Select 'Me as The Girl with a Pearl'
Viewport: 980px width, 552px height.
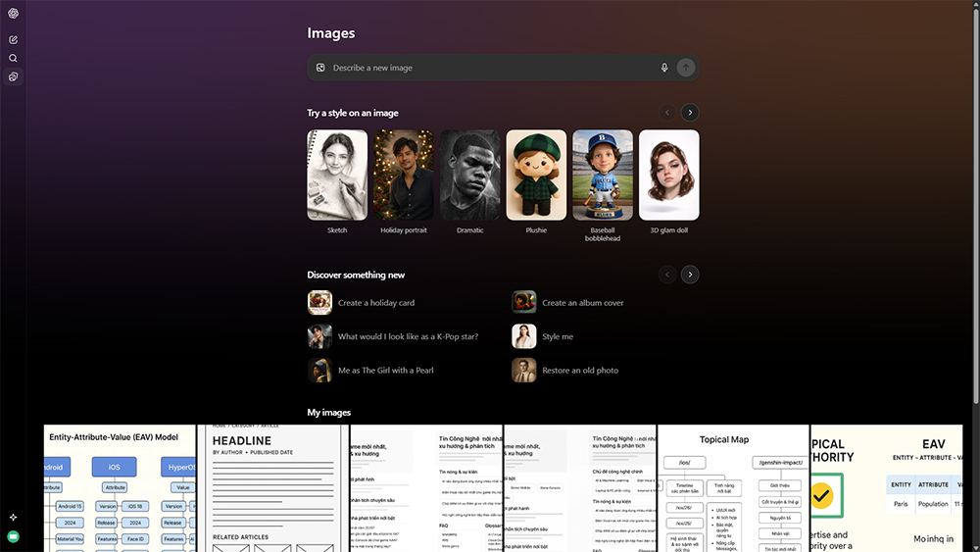[x=385, y=370]
